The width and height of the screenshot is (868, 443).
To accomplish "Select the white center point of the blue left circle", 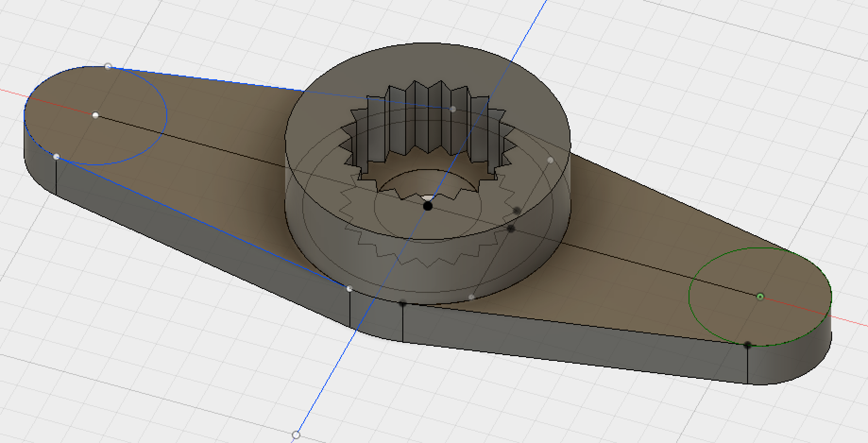I will click(x=95, y=115).
